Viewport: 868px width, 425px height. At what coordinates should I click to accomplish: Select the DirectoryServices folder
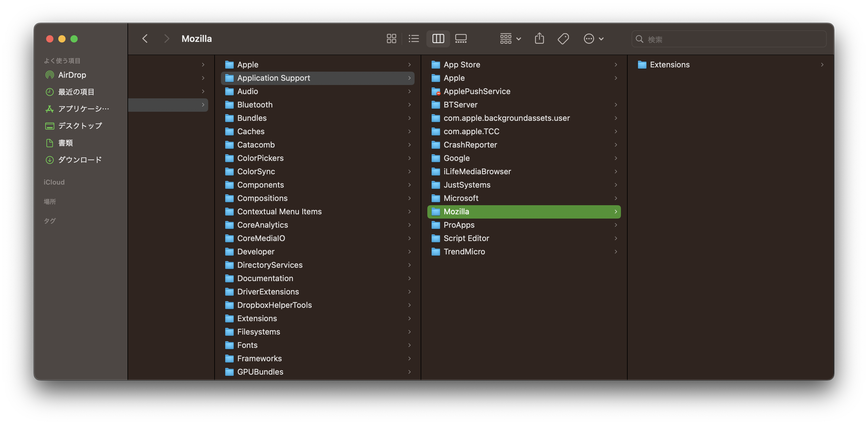coord(317,265)
